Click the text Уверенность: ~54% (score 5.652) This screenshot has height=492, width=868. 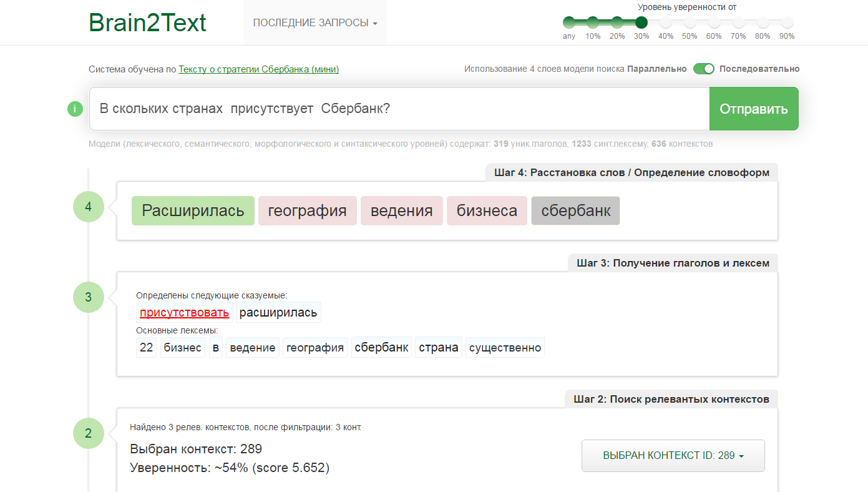[230, 468]
